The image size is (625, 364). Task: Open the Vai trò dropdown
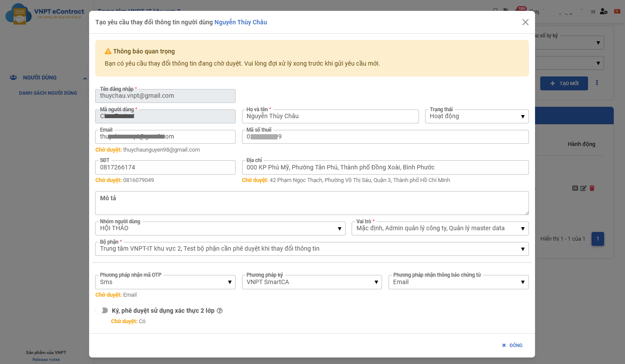coord(440,228)
